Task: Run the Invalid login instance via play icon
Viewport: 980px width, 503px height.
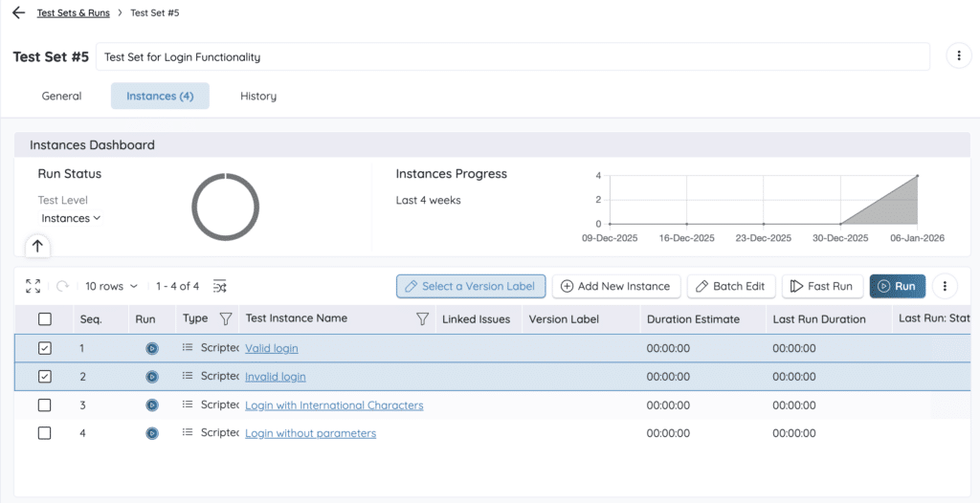Action: point(152,377)
